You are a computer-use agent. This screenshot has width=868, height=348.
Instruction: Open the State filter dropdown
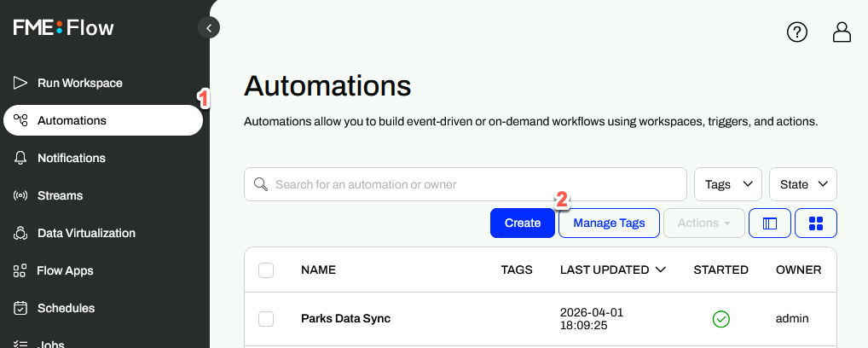pyautogui.click(x=803, y=184)
